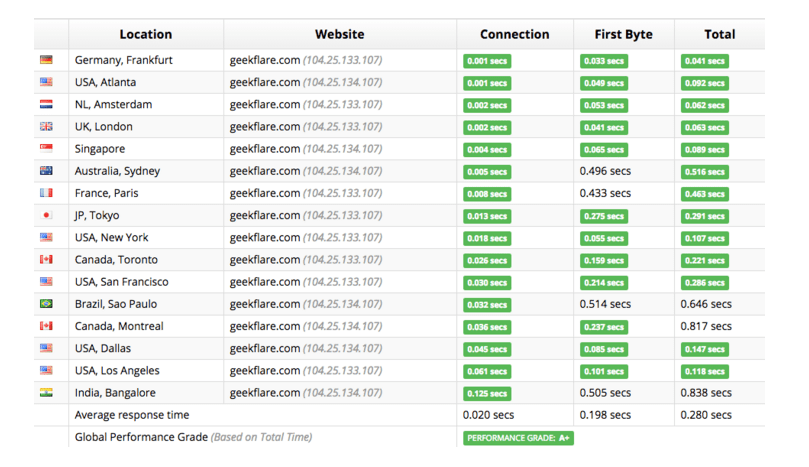Click the India flag icon
Screen dimensions: 809x467
46,393
